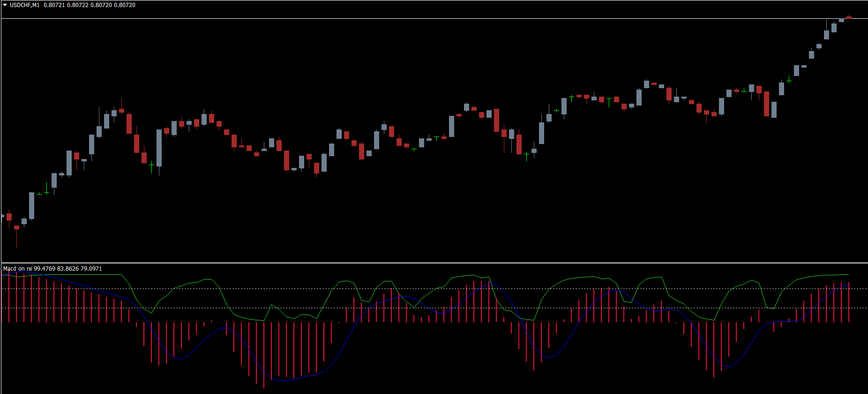Click the triangle arrow beside USDCHF,M1
Screen dimensions: 868x394
(x=5, y=5)
